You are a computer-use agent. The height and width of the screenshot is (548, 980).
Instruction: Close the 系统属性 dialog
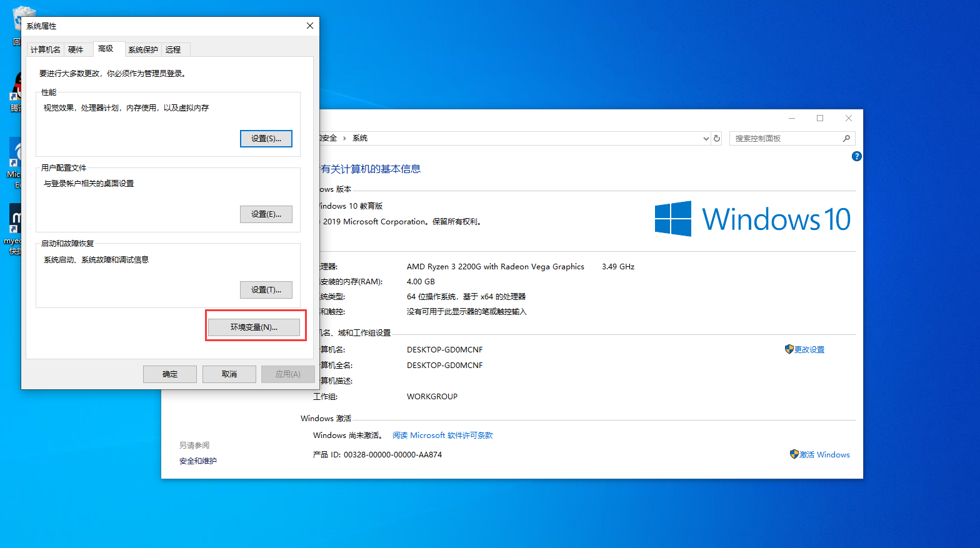(x=310, y=26)
